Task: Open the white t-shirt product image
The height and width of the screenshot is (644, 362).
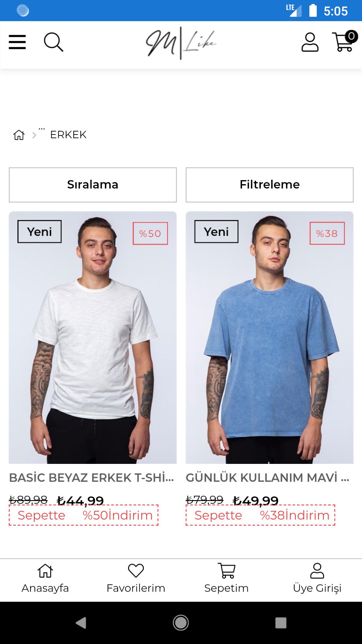Action: pyautogui.click(x=93, y=337)
